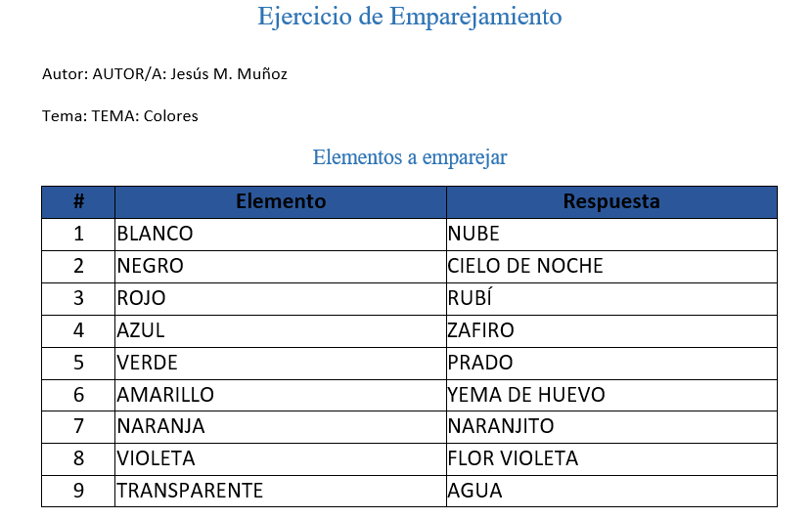Click the 'Elementos a emparejar' heading

[x=410, y=156]
